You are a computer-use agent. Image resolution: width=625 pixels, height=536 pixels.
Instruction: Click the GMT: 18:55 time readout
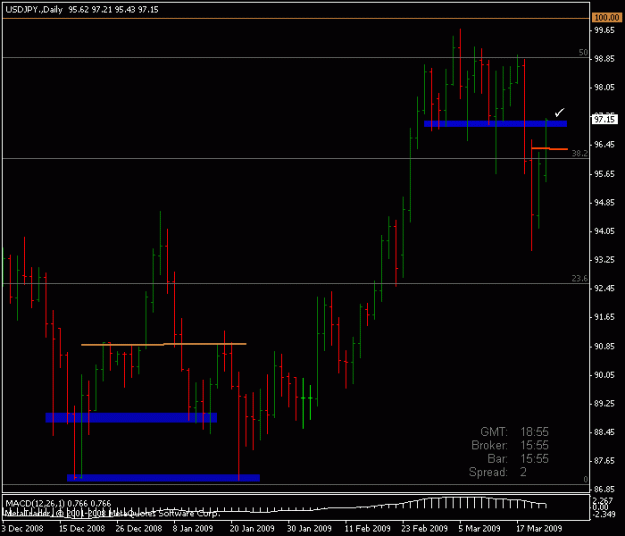tap(514, 432)
